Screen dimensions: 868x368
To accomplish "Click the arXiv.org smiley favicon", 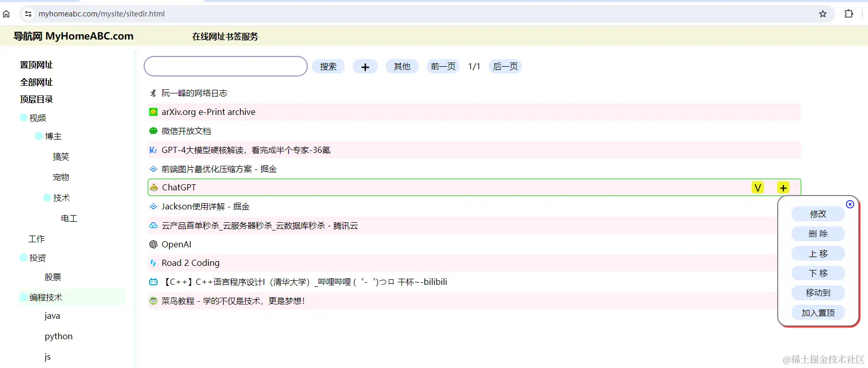I will coord(153,112).
